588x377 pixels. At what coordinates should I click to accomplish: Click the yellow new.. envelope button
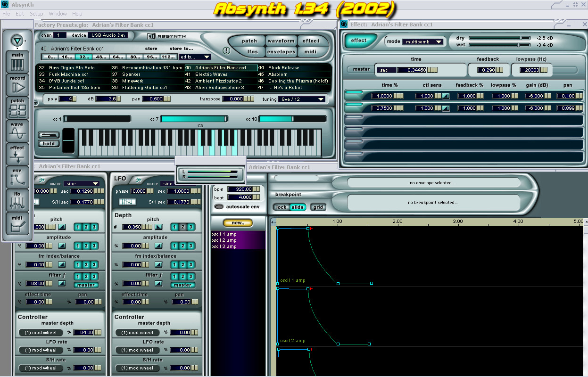(x=238, y=222)
